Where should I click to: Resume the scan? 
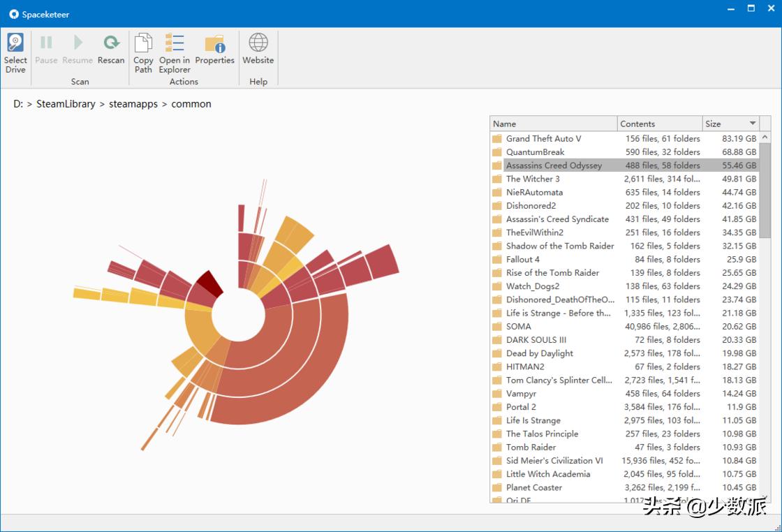pyautogui.click(x=78, y=50)
